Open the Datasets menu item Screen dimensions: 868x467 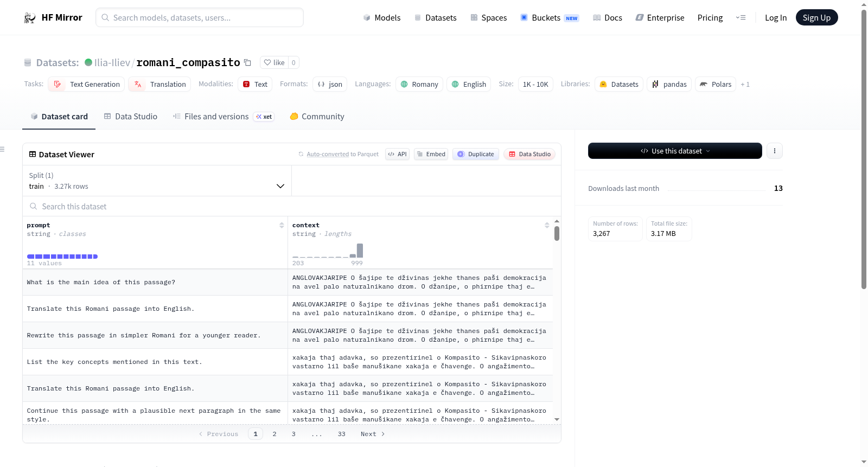435,18
